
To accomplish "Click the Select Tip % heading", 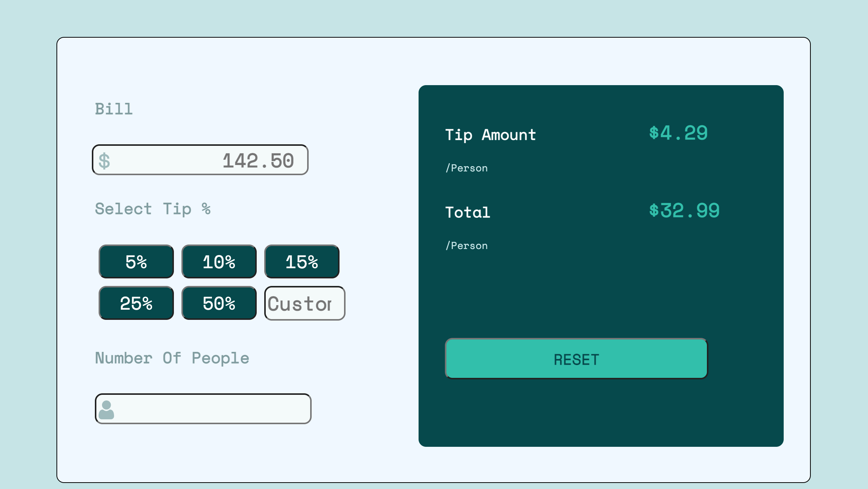I will click(153, 209).
